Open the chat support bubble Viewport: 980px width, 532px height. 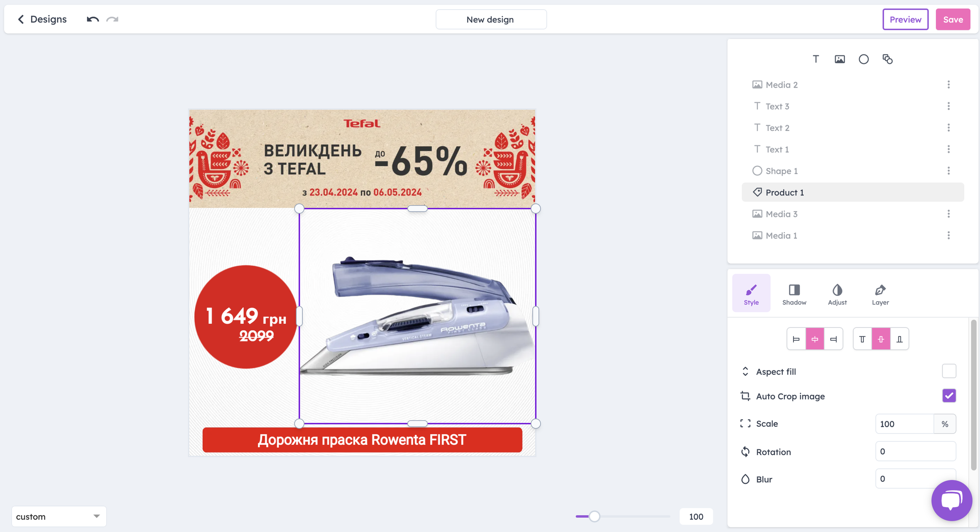click(951, 500)
